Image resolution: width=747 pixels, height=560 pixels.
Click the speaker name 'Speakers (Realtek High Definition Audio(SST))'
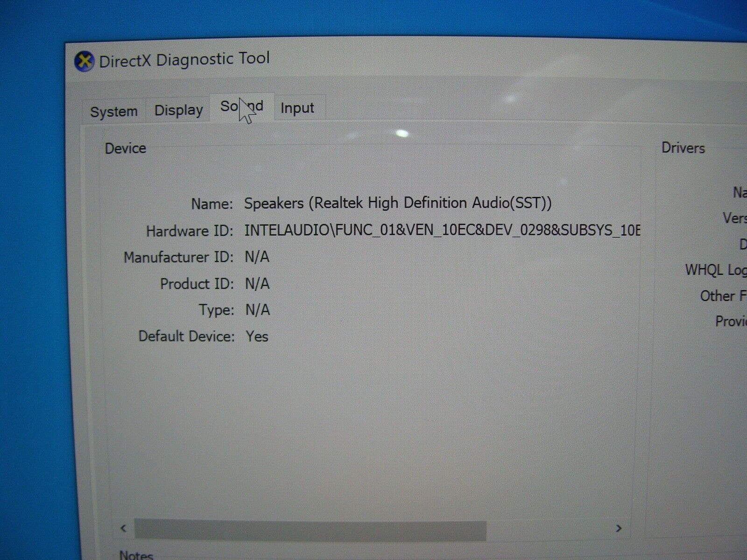click(x=398, y=203)
